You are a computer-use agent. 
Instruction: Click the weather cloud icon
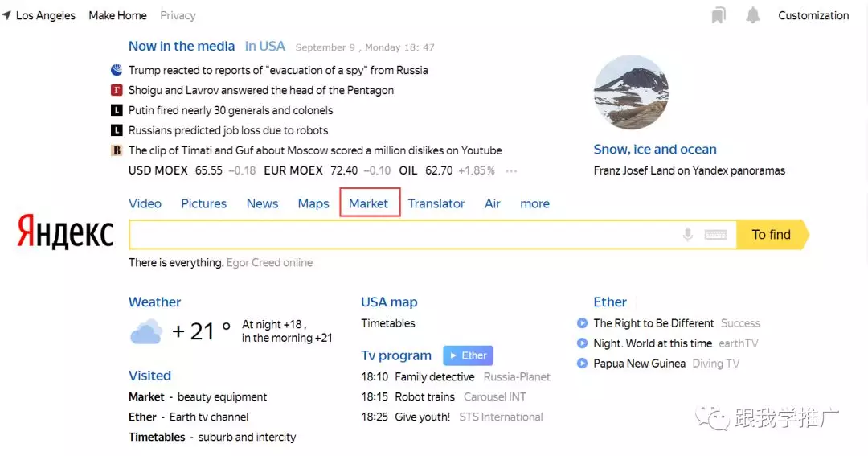coord(146,331)
